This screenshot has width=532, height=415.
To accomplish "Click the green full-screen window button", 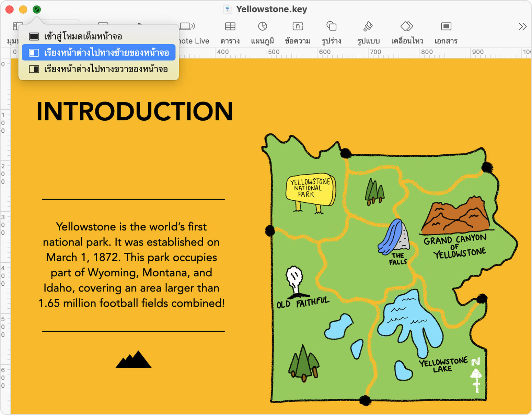I will pyautogui.click(x=37, y=10).
